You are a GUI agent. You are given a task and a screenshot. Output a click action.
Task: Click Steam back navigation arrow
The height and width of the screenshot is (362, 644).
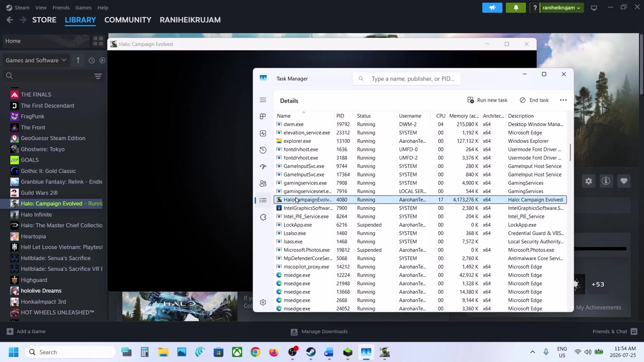10,20
